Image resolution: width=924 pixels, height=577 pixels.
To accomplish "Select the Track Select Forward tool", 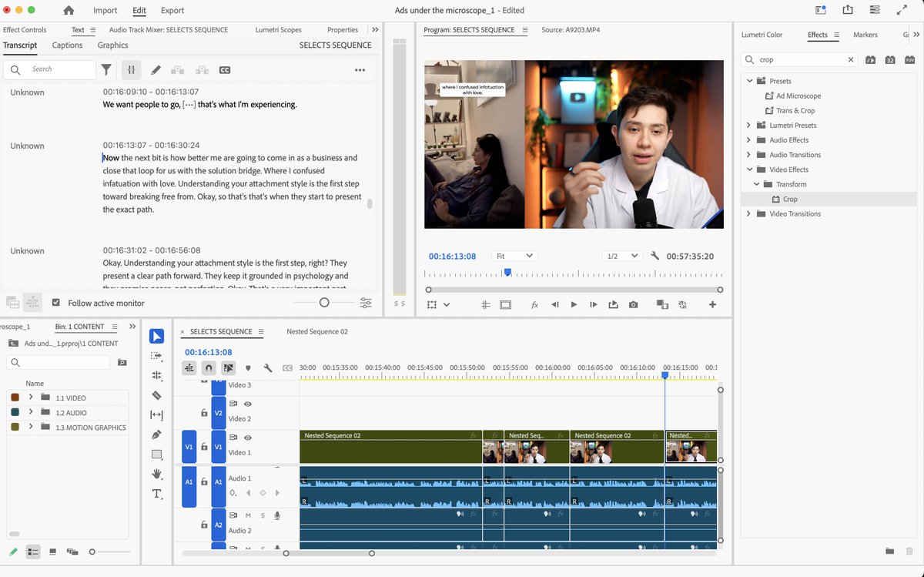I will tap(156, 356).
